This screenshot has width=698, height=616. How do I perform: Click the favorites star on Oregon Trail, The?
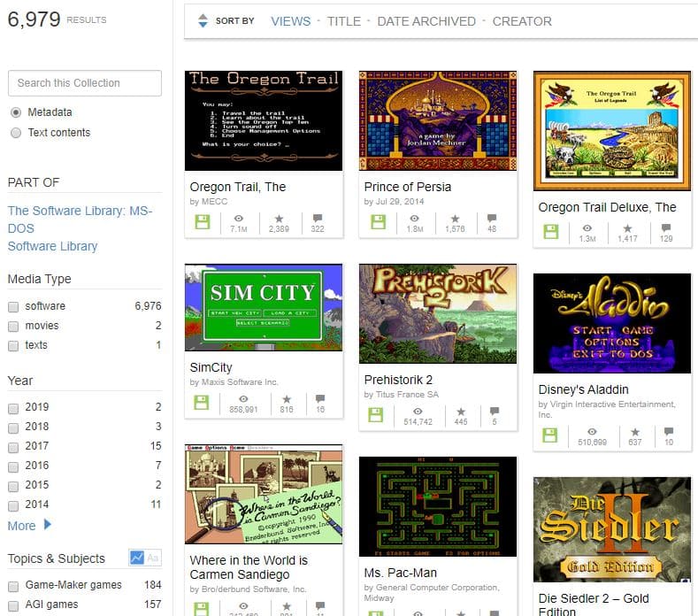tap(279, 219)
